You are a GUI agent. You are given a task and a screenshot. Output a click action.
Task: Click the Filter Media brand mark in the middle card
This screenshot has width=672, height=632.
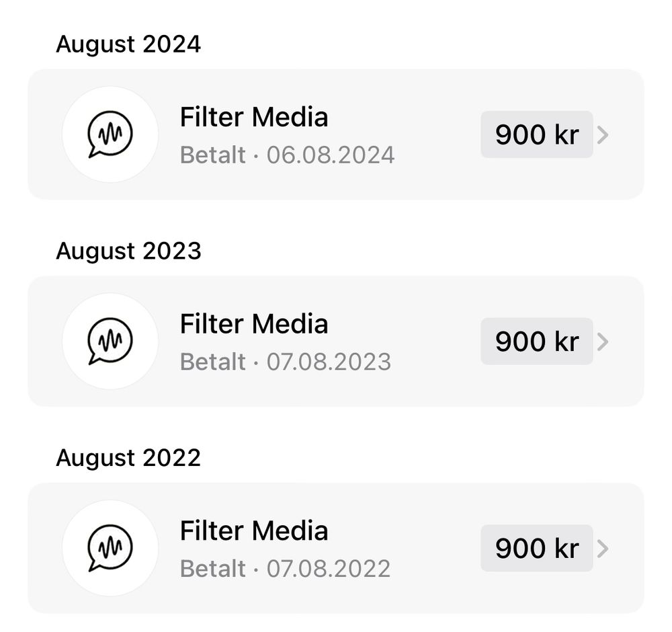tap(110, 342)
